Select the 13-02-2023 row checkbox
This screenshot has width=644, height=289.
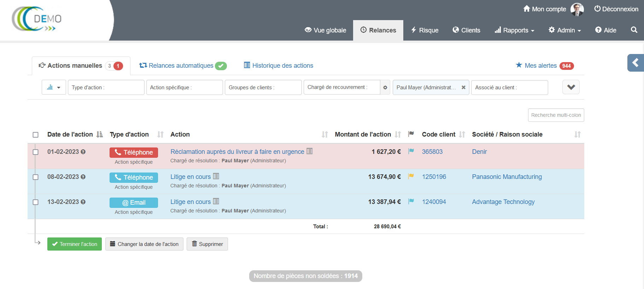(x=35, y=202)
